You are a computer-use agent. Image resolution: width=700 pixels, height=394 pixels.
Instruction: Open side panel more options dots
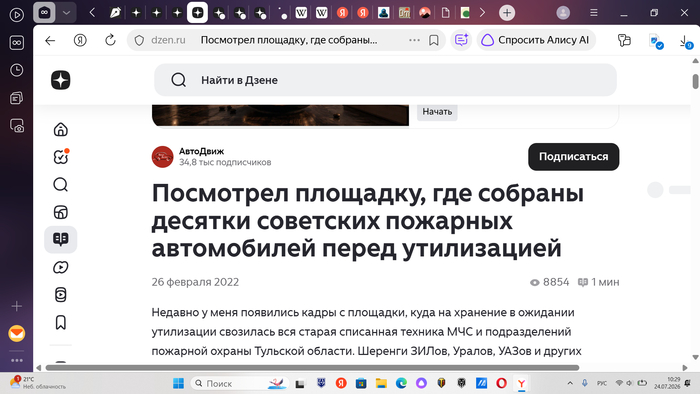[x=17, y=360]
